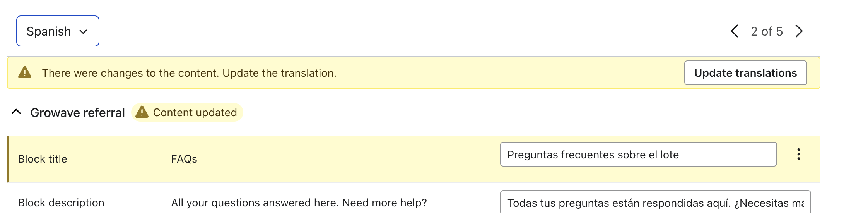868x213 pixels.
Task: Click the chevron inside the Spanish selector
Action: click(x=83, y=32)
